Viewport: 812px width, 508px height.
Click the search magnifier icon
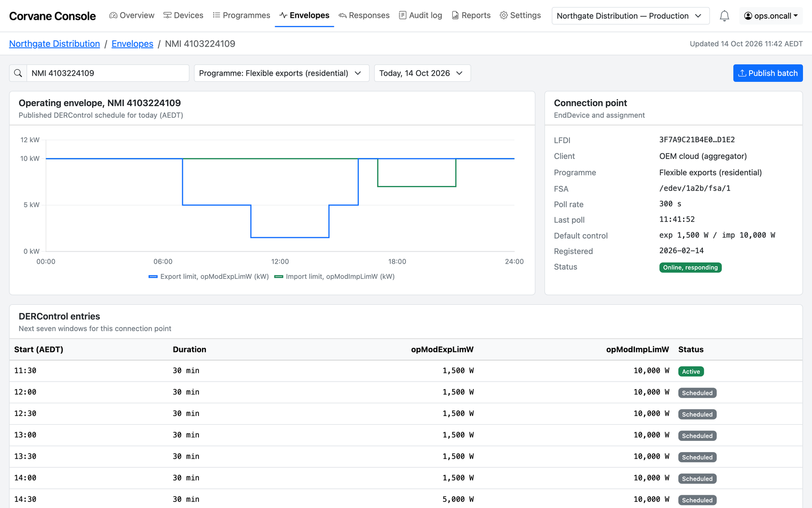18,73
